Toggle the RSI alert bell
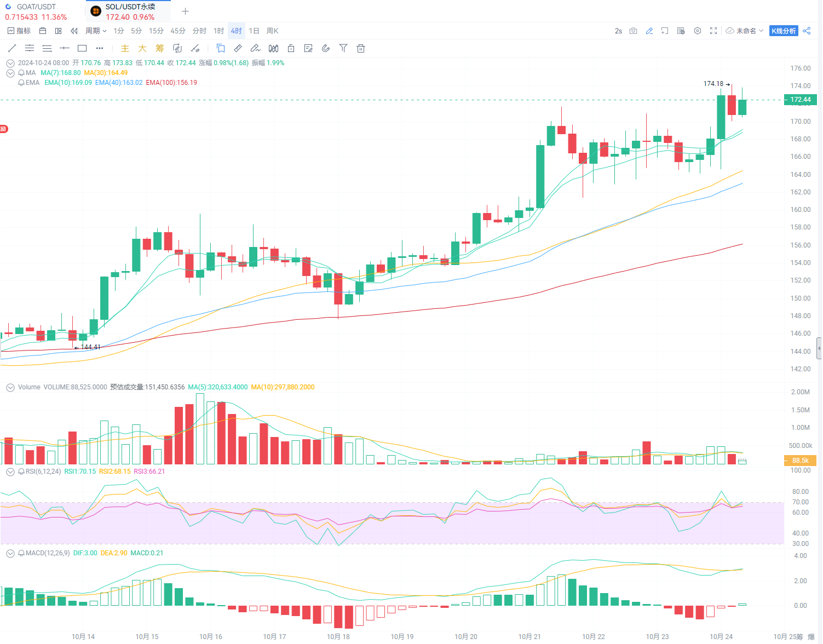 click(x=21, y=472)
